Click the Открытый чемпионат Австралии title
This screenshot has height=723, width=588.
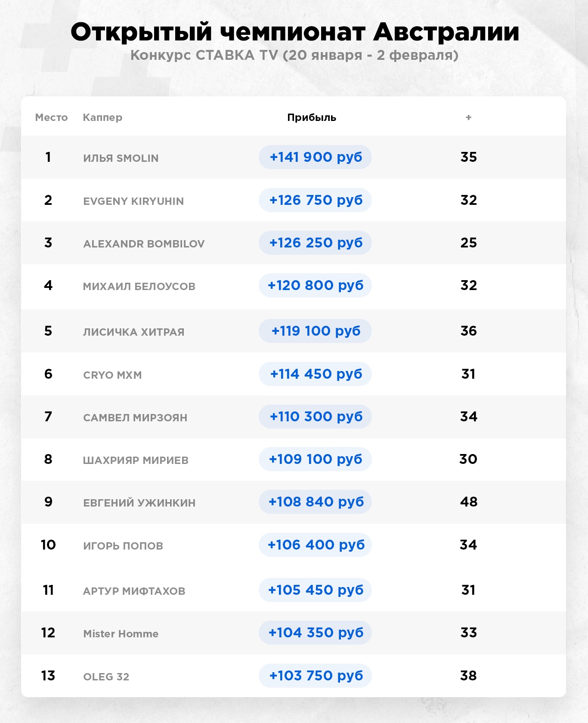[x=294, y=32]
